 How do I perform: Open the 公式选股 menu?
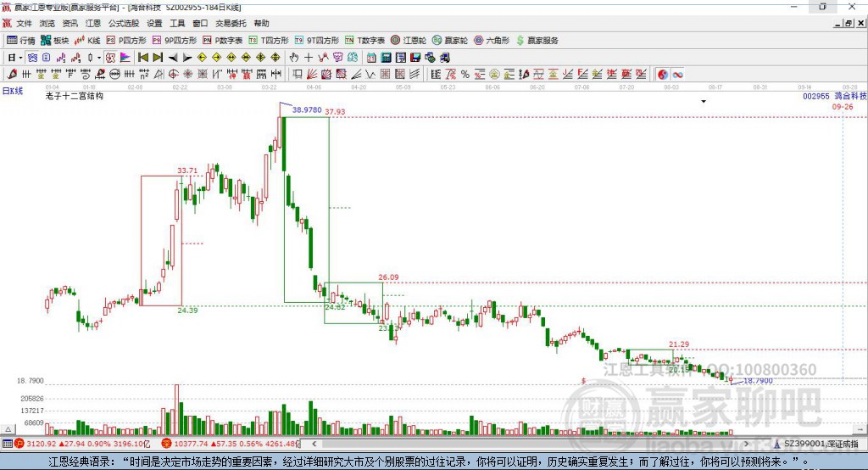pos(124,23)
